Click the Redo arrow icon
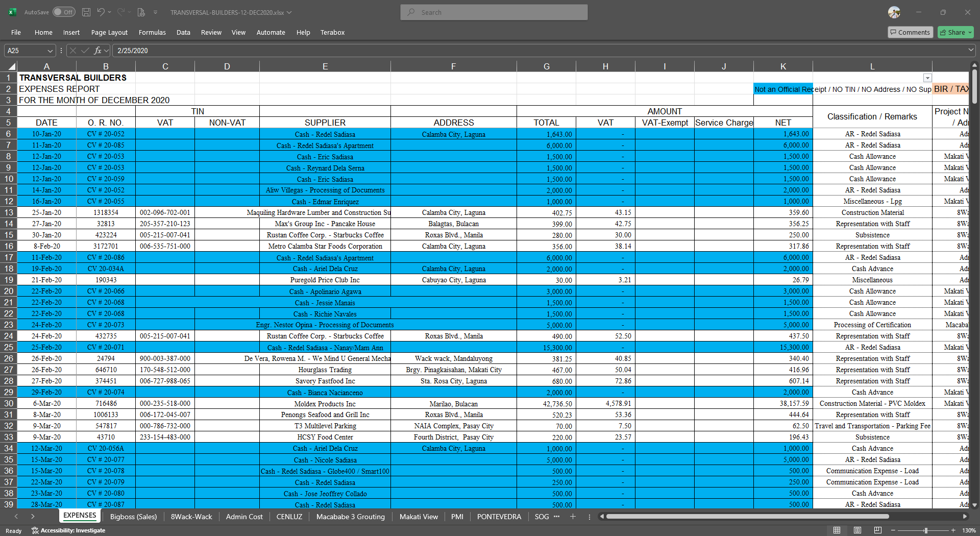980x536 pixels. point(121,12)
